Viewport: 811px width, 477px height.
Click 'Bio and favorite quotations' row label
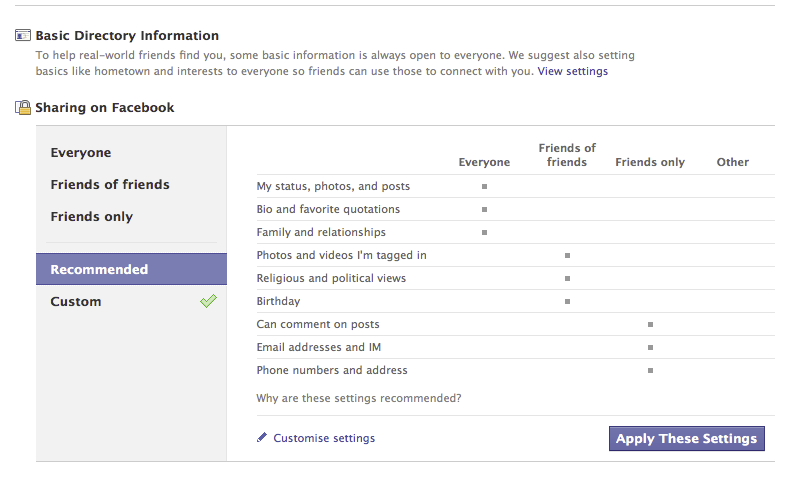(x=328, y=210)
